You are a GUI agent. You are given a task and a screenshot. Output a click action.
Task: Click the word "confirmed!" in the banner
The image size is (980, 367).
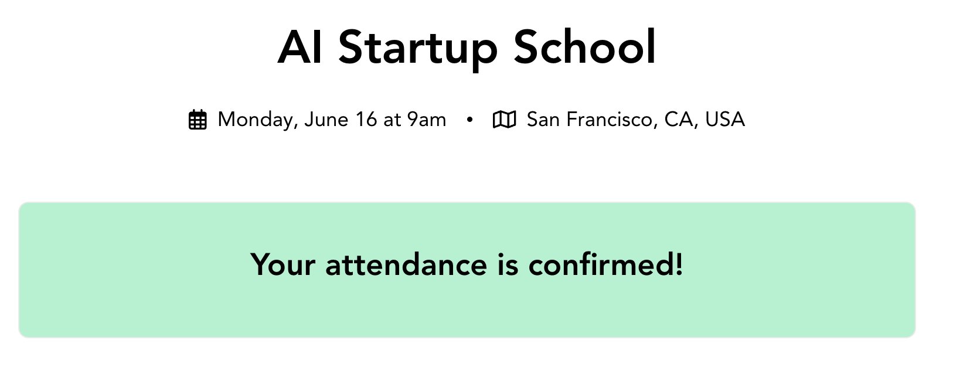(x=605, y=264)
